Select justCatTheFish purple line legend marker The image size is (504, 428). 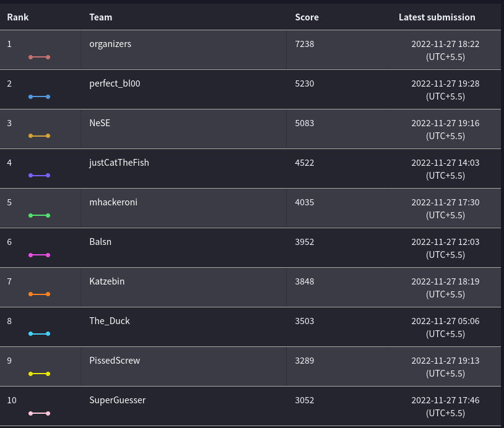(x=39, y=175)
